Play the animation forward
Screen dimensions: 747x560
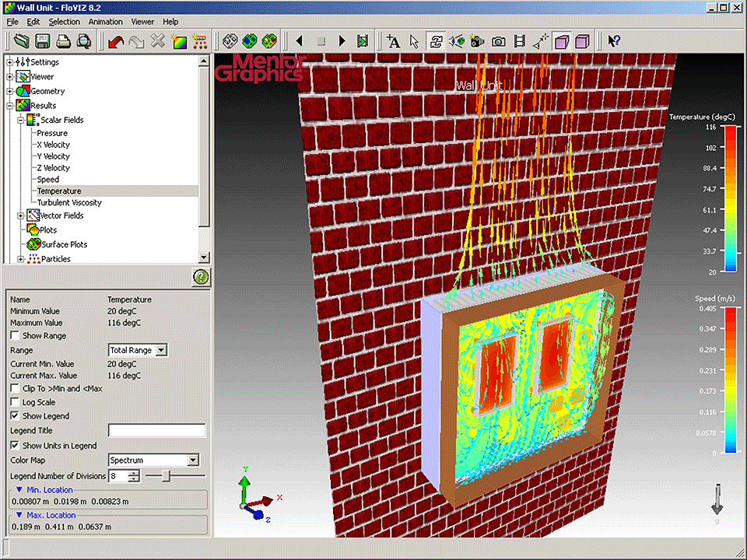coord(342,41)
